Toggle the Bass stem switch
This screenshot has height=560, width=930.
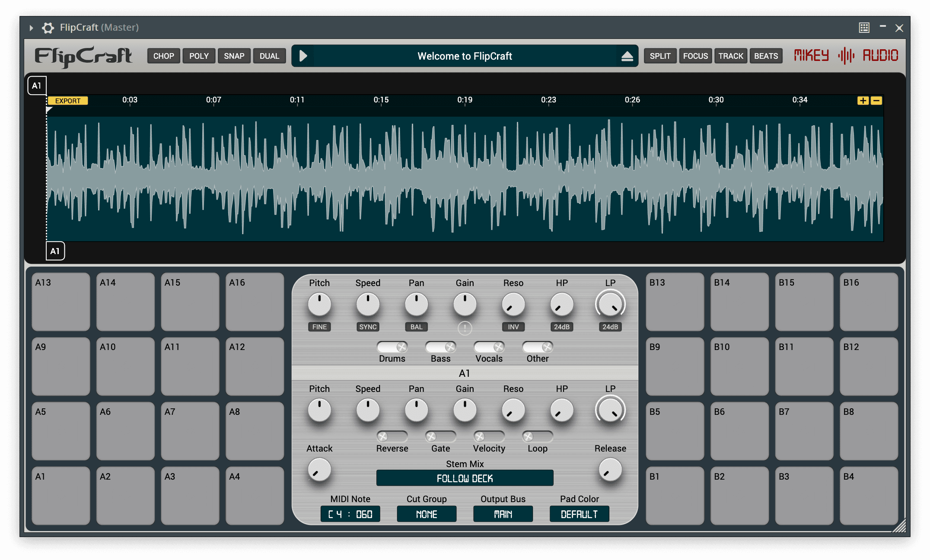(x=440, y=347)
